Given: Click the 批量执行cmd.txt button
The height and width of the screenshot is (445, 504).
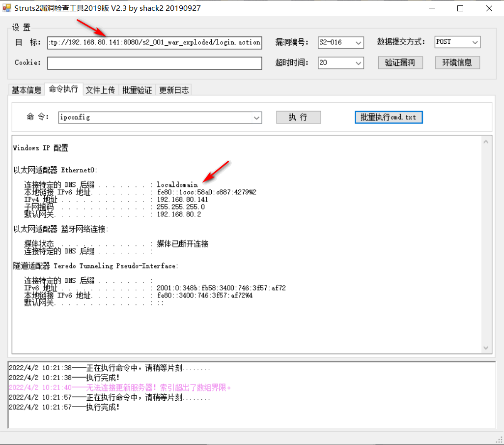Looking at the screenshot, I should coord(389,117).
